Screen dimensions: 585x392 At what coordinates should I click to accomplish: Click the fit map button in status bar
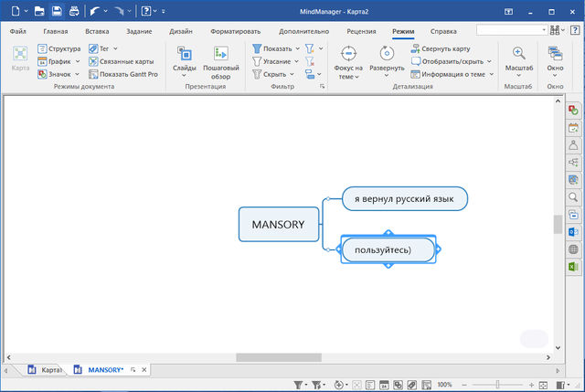point(543,385)
